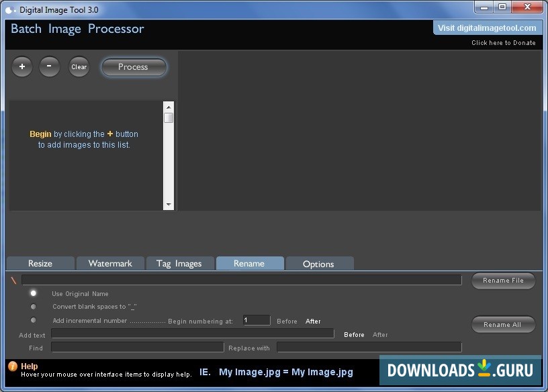Click the Downloads.Guru arrow logo
This screenshot has height=392, width=548.
coord(483,370)
